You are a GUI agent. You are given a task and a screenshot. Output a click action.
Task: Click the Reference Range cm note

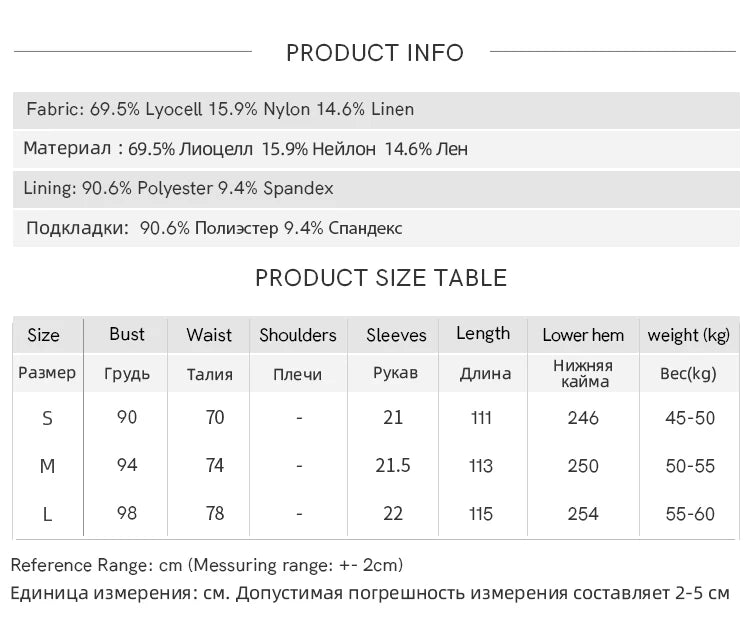pyautogui.click(x=207, y=565)
